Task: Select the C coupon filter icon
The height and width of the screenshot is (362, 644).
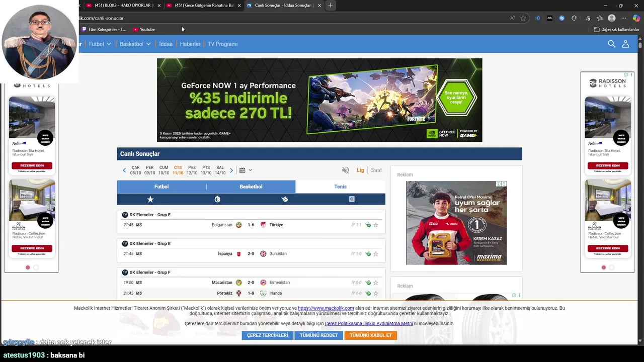Action: point(352,199)
